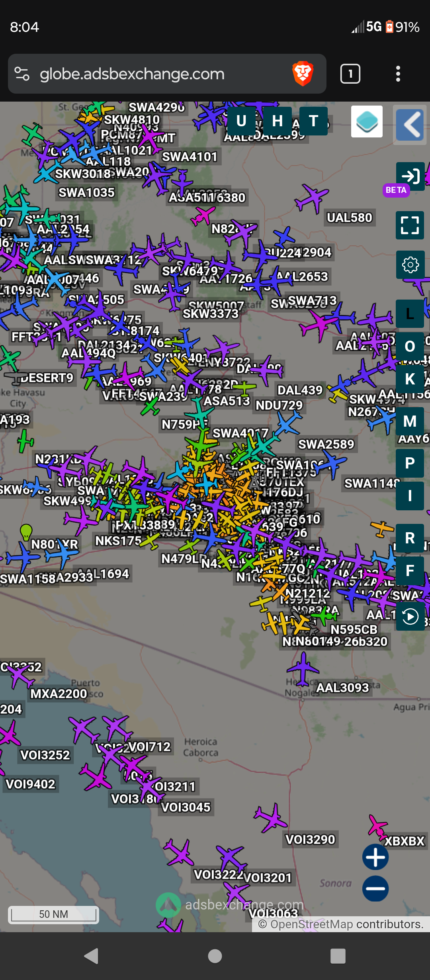Open the history replay button
Screen dimensions: 430x980
(x=410, y=617)
